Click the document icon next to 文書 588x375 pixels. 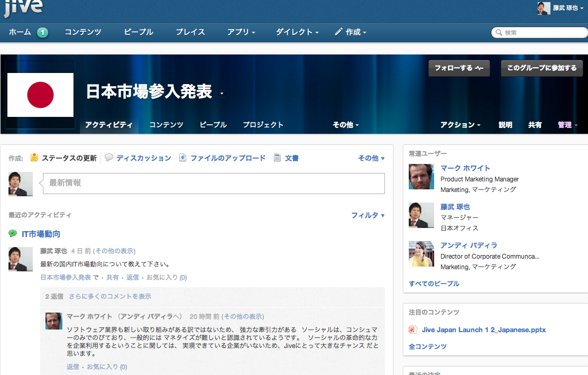277,158
